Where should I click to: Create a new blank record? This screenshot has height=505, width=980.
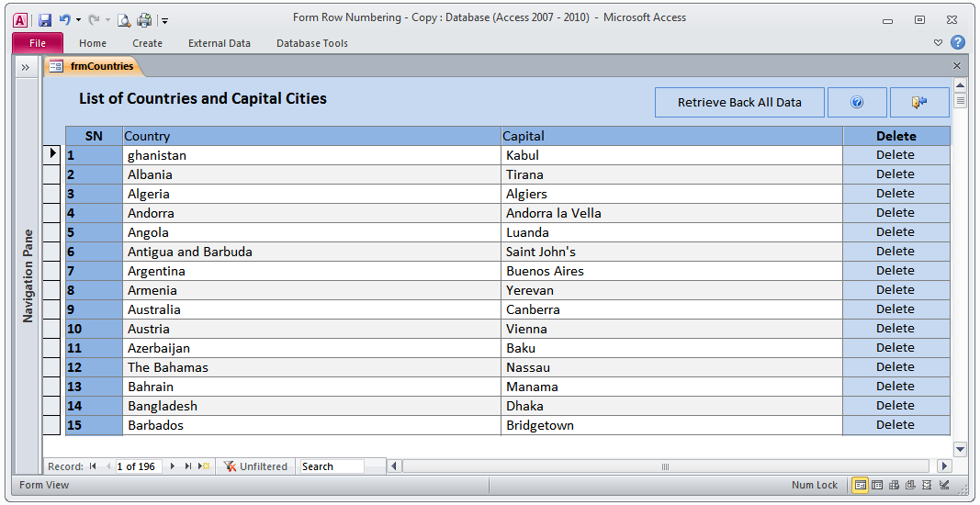point(204,466)
